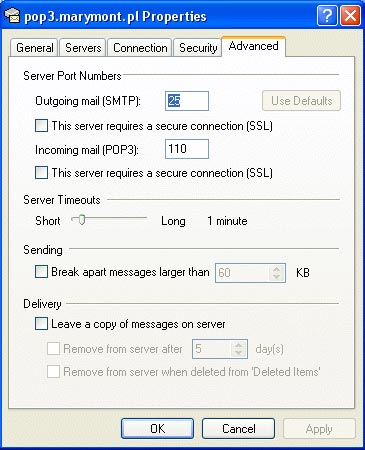
Task: Click the Outgoing mail SMTP port field
Action: click(x=187, y=101)
